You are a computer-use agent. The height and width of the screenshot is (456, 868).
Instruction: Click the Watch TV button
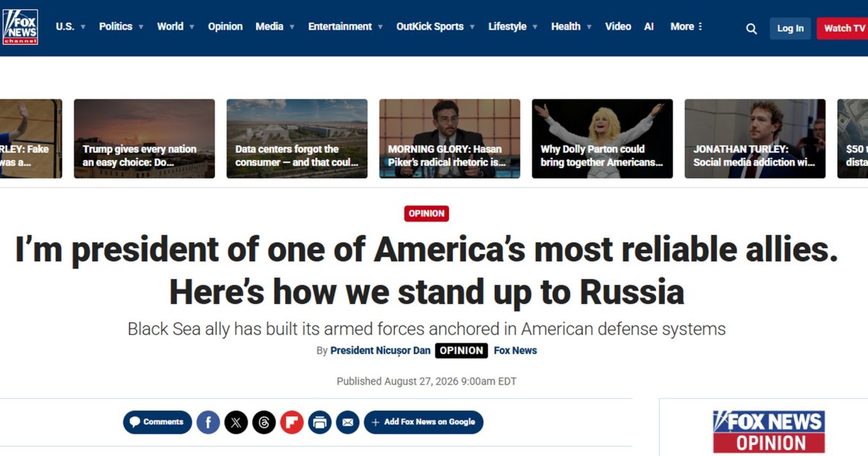(x=843, y=28)
